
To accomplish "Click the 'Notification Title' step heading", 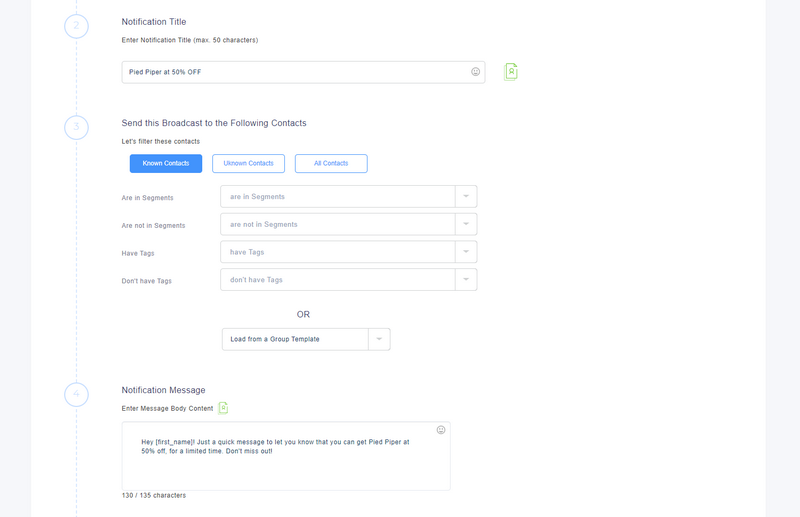I will tap(154, 22).
